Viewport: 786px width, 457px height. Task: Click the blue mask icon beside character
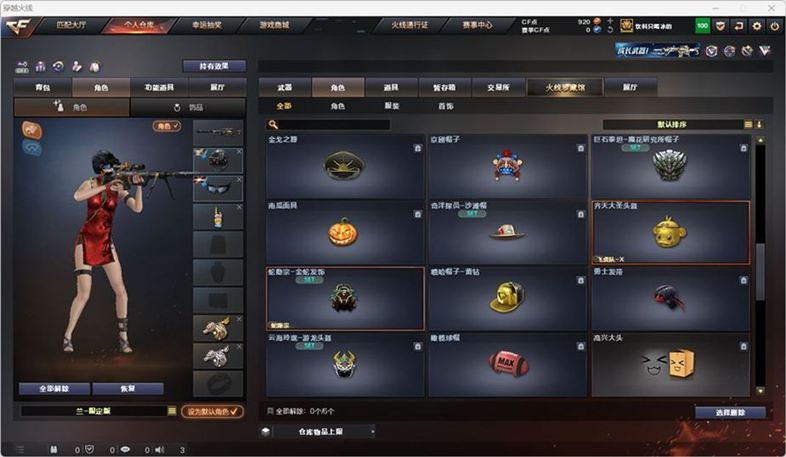coord(32,148)
